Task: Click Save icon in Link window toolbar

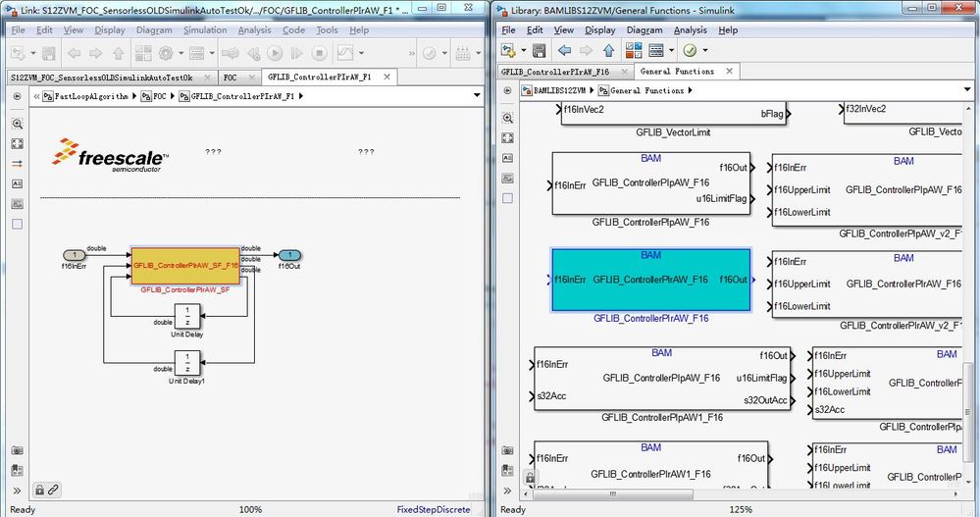Action: pyautogui.click(x=49, y=54)
